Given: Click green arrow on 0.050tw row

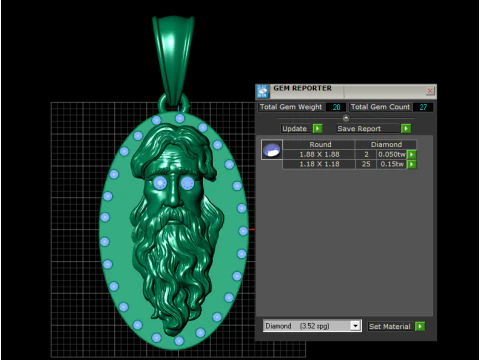Looking at the screenshot, I should coord(412,155).
